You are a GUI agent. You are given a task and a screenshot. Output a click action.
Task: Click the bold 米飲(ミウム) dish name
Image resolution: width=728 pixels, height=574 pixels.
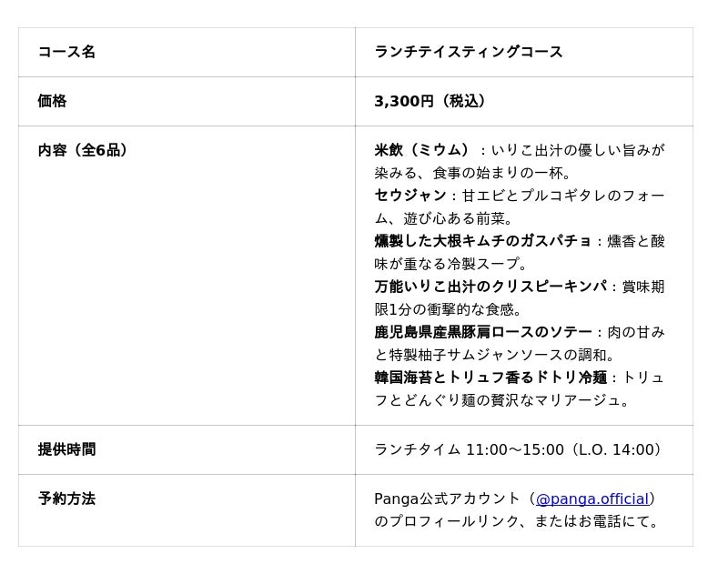tap(424, 150)
